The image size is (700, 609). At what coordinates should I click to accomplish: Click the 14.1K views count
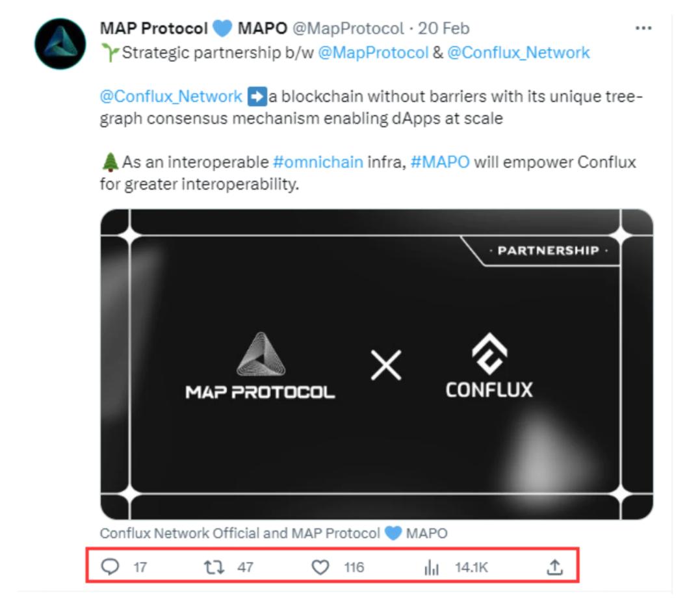pos(471,567)
